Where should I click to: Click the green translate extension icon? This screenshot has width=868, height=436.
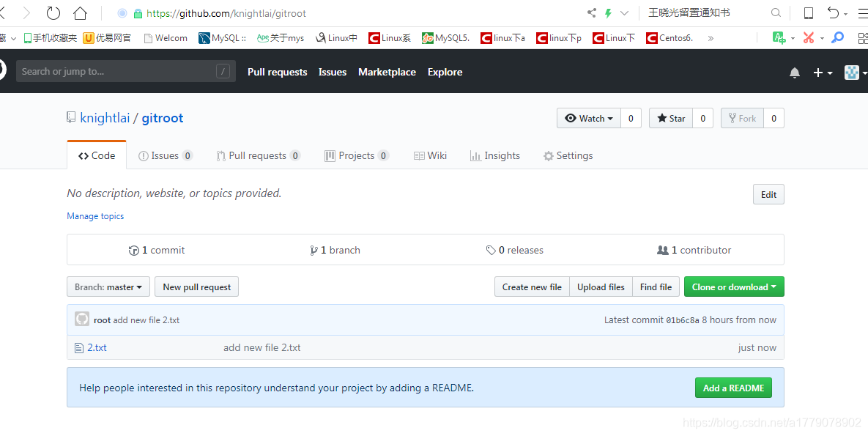click(779, 37)
